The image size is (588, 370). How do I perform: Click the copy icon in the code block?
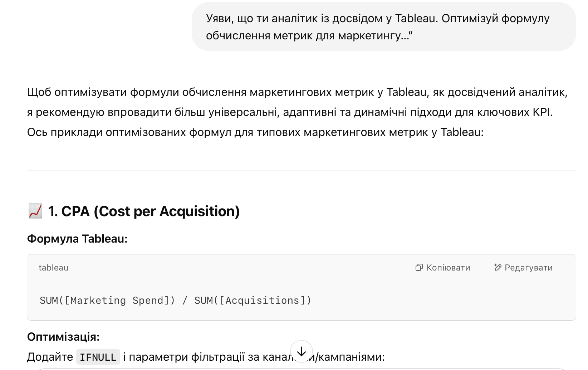pyautogui.click(x=419, y=268)
